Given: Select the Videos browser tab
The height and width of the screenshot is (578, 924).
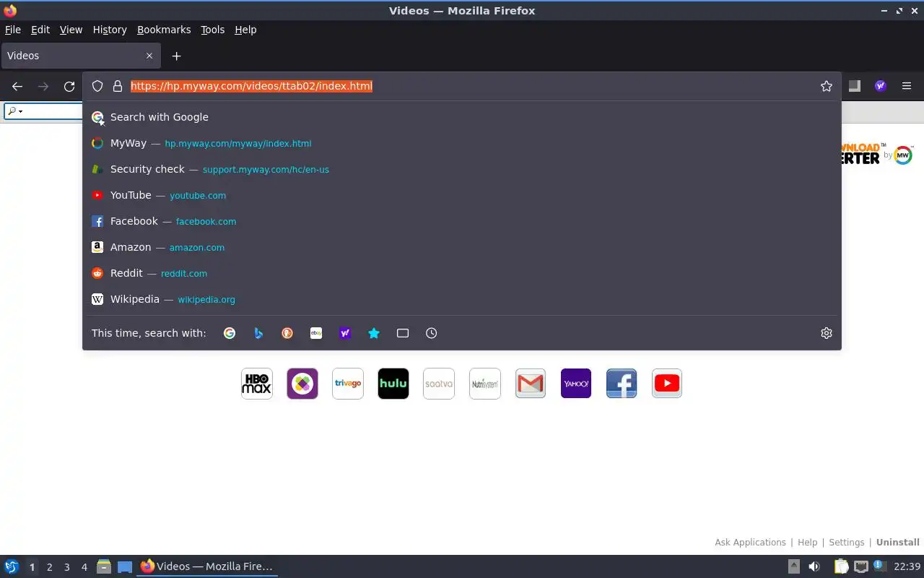Looking at the screenshot, I should click(80, 56).
